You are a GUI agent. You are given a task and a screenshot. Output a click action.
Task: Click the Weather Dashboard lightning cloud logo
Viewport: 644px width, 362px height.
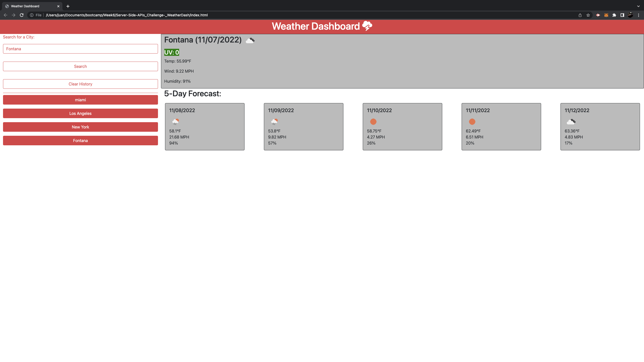[x=368, y=26]
